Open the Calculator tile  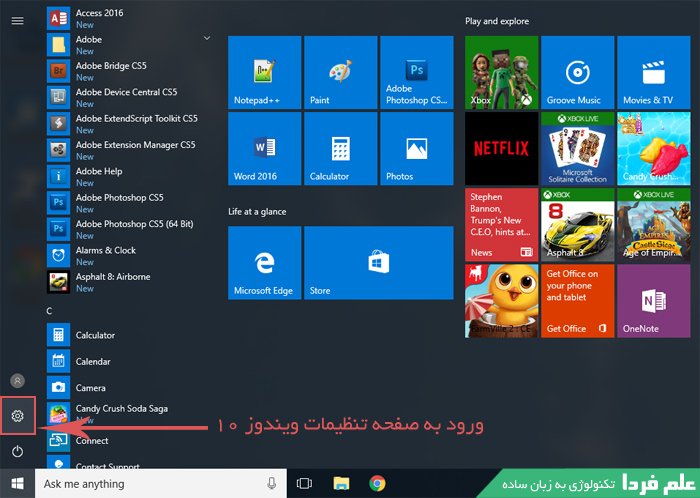tap(340, 150)
